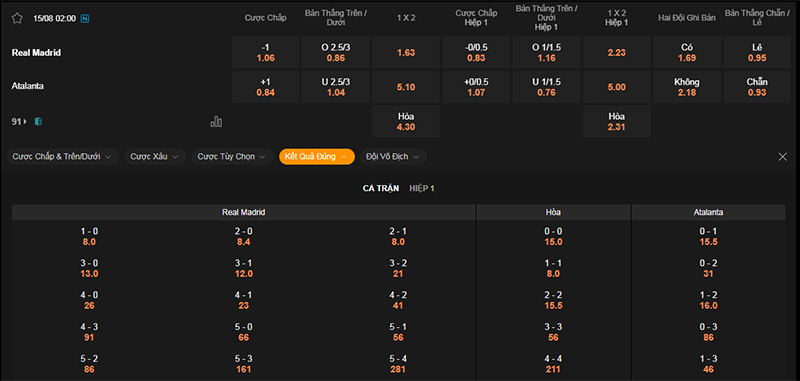This screenshot has height=381, width=800.
Task: Open Cược Chấp & Trên/Dưới dropdown
Action: tap(63, 157)
